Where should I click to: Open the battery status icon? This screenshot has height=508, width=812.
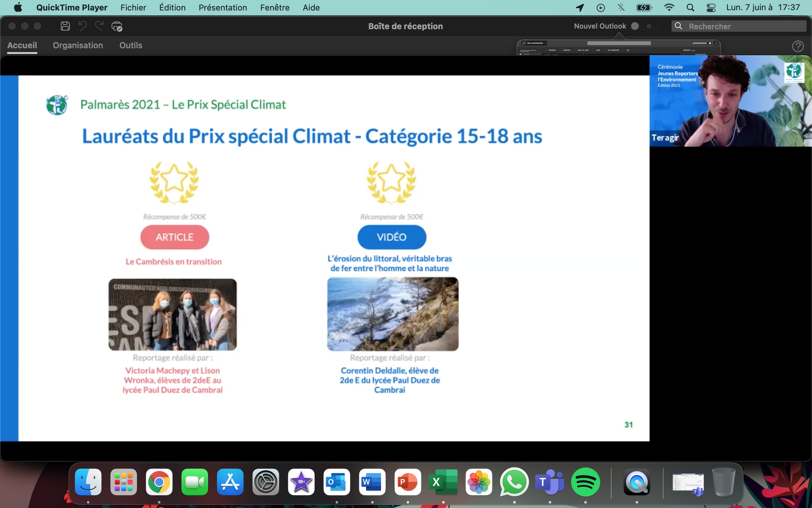(x=644, y=7)
